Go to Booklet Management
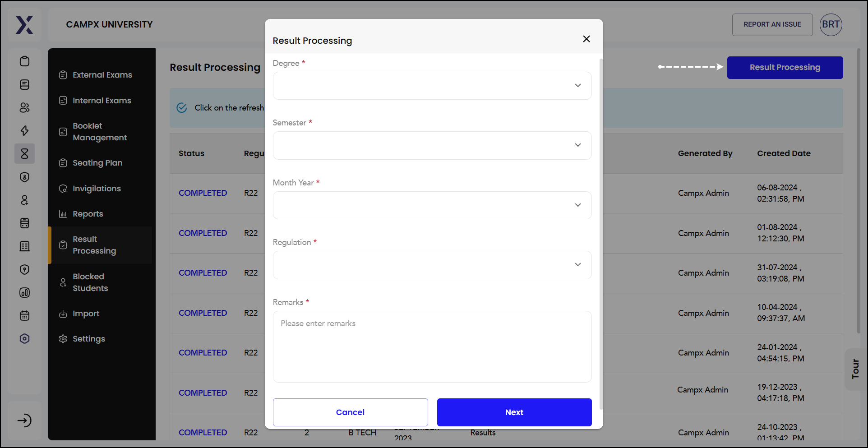The height and width of the screenshot is (448, 868). tap(102, 132)
